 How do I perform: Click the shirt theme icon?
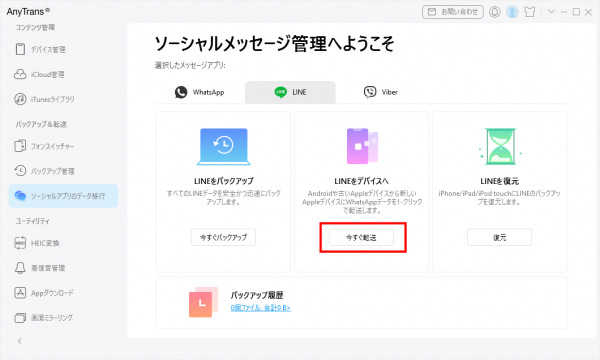coord(530,12)
